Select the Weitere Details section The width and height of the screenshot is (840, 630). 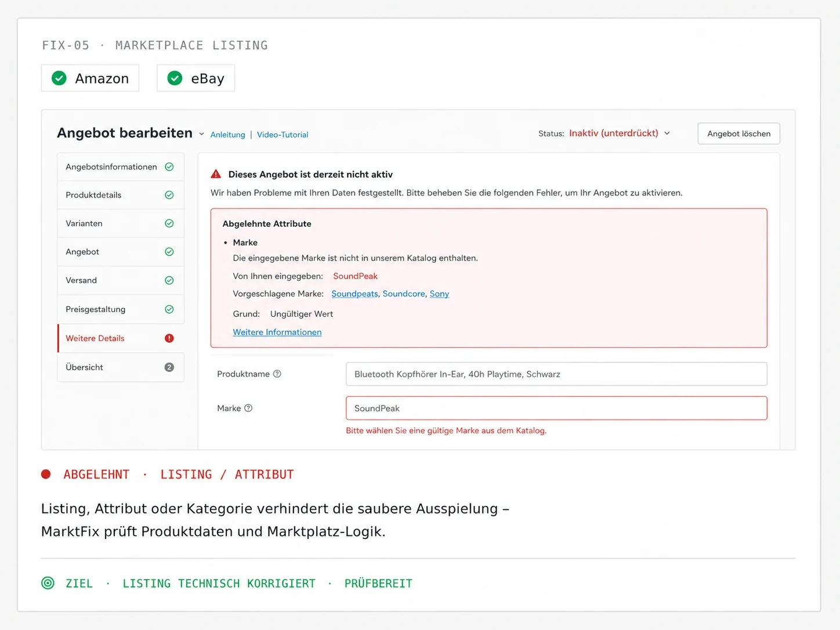pos(121,338)
